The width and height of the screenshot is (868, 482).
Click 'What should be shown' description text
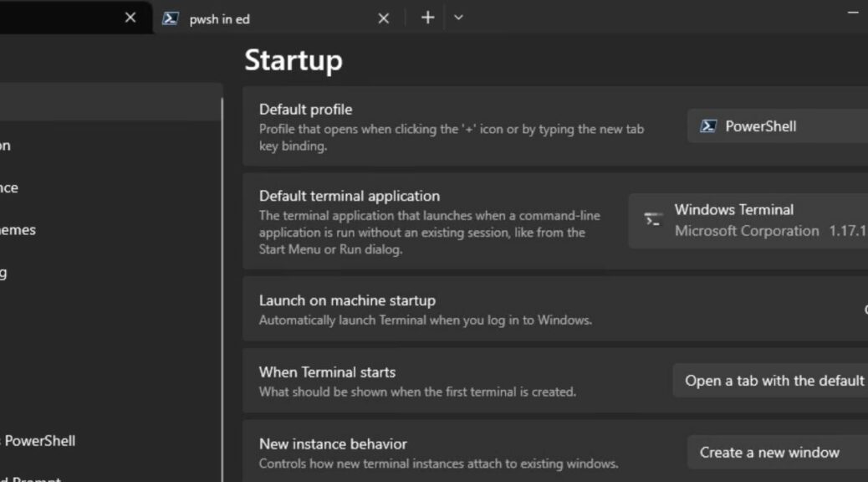click(417, 392)
